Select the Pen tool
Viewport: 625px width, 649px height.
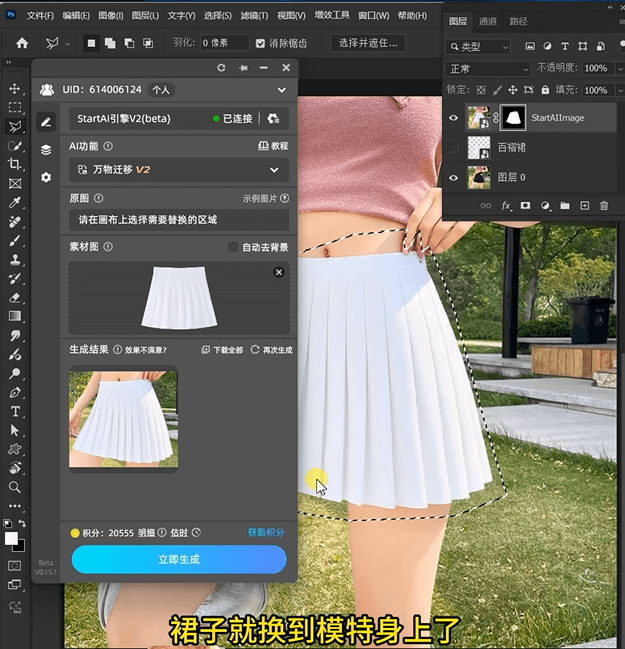pos(15,392)
